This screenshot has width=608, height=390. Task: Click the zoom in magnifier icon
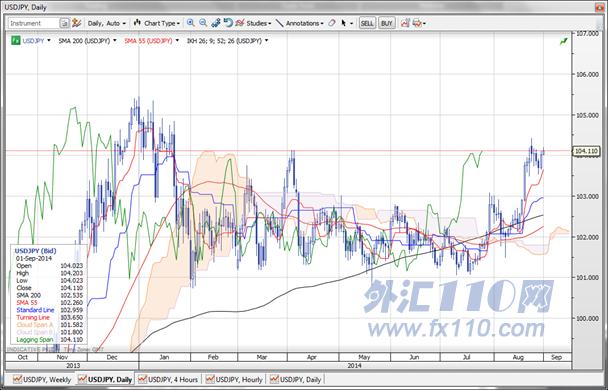coord(190,23)
